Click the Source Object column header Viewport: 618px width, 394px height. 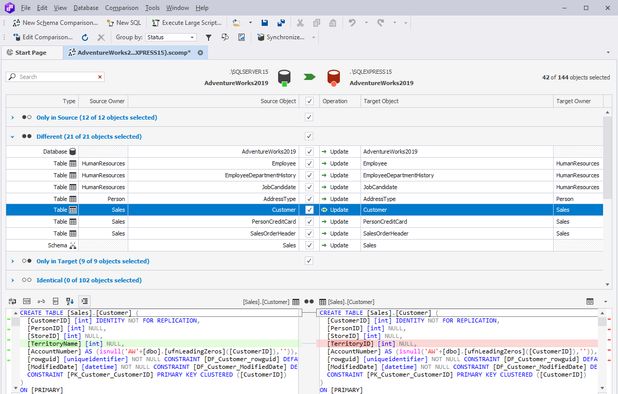tap(213, 101)
